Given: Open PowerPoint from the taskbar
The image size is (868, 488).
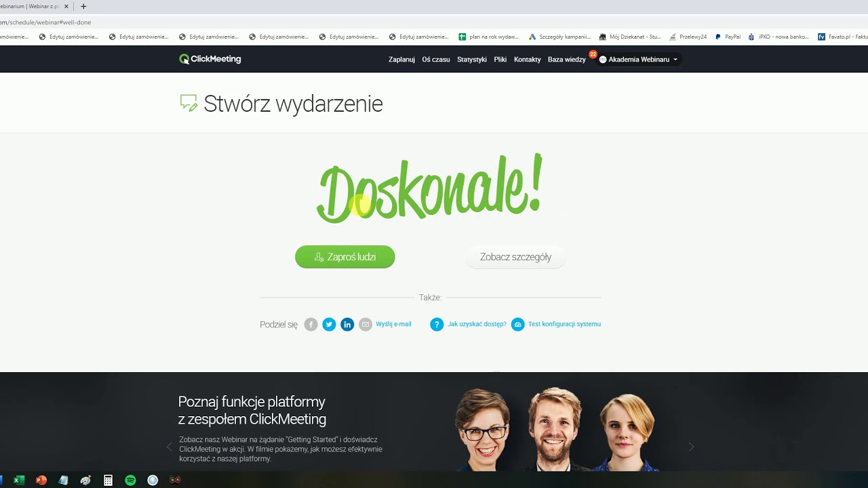Looking at the screenshot, I should pyautogui.click(x=41, y=480).
